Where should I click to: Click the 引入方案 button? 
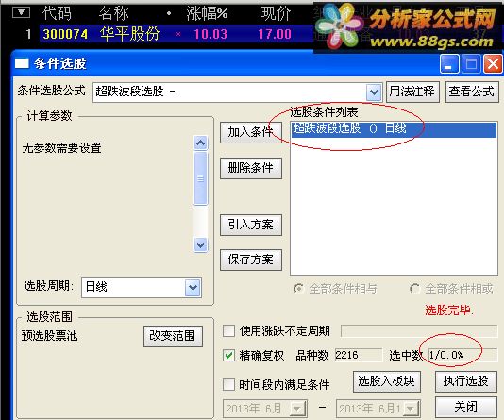251,225
